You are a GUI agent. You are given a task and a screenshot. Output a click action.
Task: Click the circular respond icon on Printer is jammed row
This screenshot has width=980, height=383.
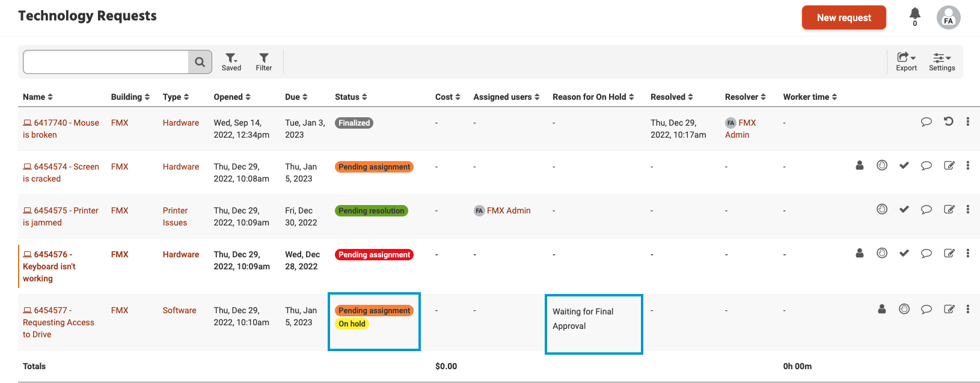click(x=882, y=209)
